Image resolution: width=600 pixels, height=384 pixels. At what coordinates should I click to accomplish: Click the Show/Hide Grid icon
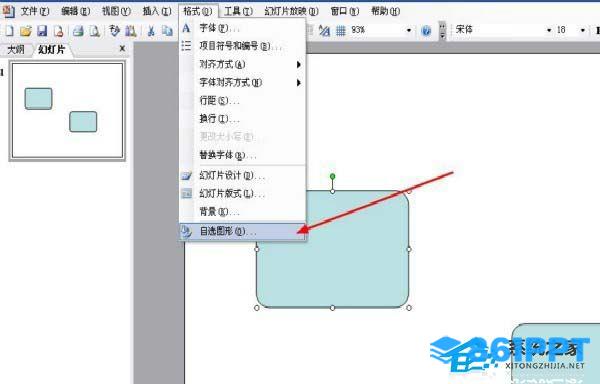(341, 30)
